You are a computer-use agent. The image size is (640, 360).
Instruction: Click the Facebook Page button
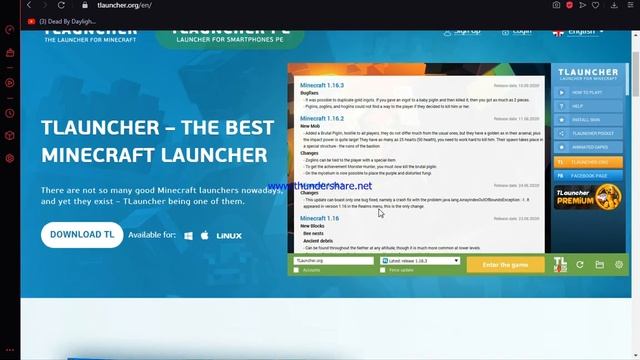(x=588, y=176)
